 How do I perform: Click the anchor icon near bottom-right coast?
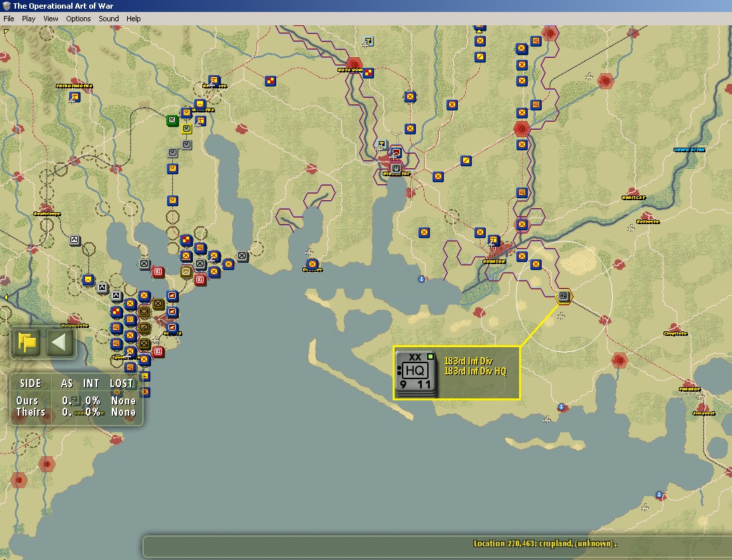coord(659,495)
